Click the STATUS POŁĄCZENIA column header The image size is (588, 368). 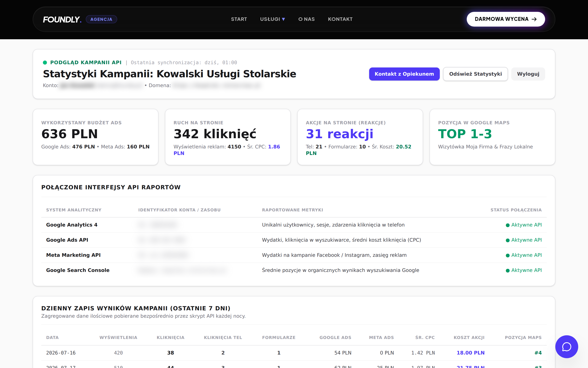coord(516,210)
